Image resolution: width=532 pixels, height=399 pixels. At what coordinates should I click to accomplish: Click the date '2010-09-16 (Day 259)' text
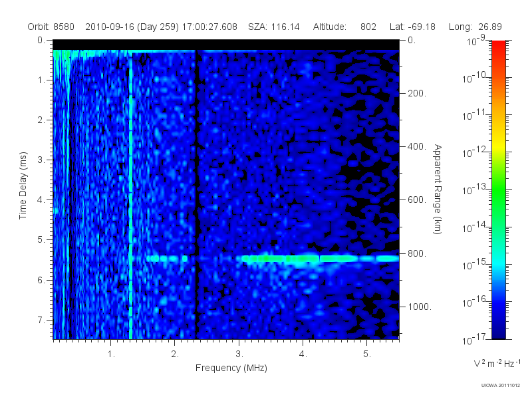coord(132,27)
